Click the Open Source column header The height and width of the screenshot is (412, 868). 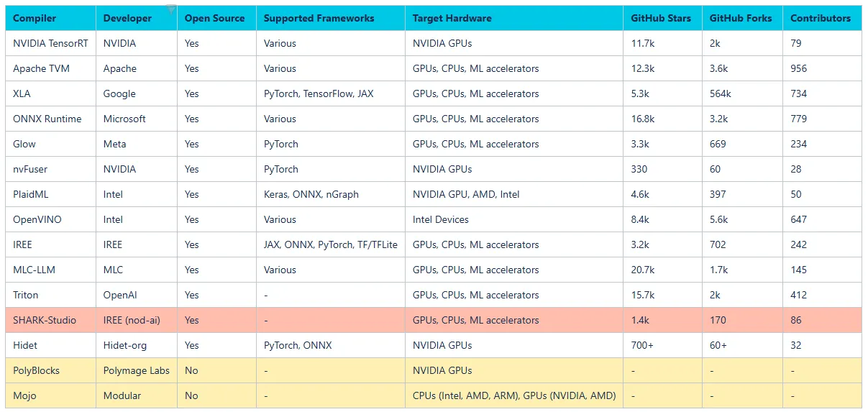(x=217, y=18)
